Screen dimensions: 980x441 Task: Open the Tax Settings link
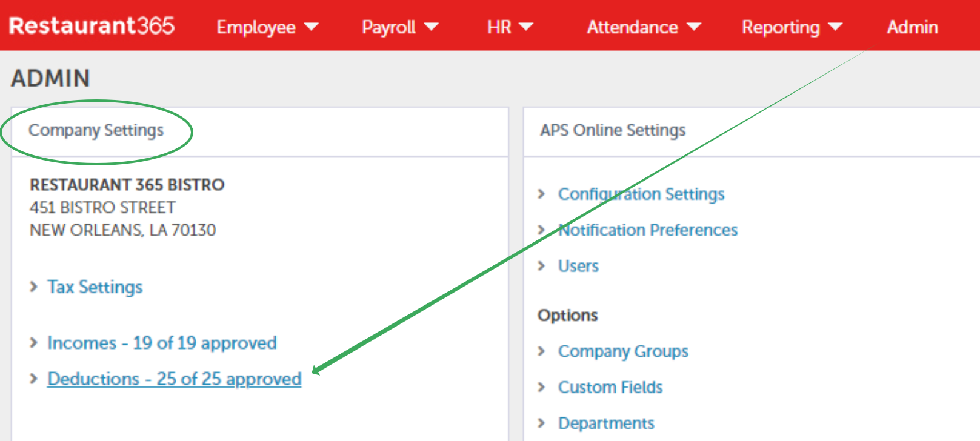pos(95,287)
